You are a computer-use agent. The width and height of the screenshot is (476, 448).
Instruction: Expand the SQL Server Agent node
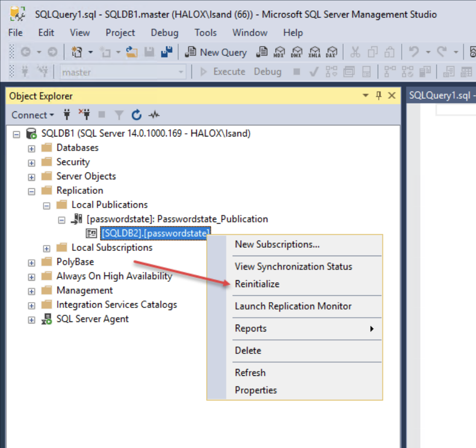click(x=31, y=320)
